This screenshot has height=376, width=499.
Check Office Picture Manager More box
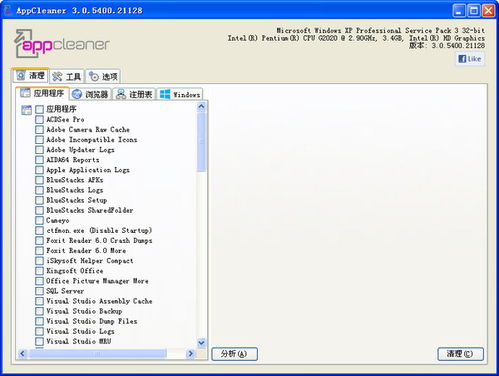tap(39, 281)
